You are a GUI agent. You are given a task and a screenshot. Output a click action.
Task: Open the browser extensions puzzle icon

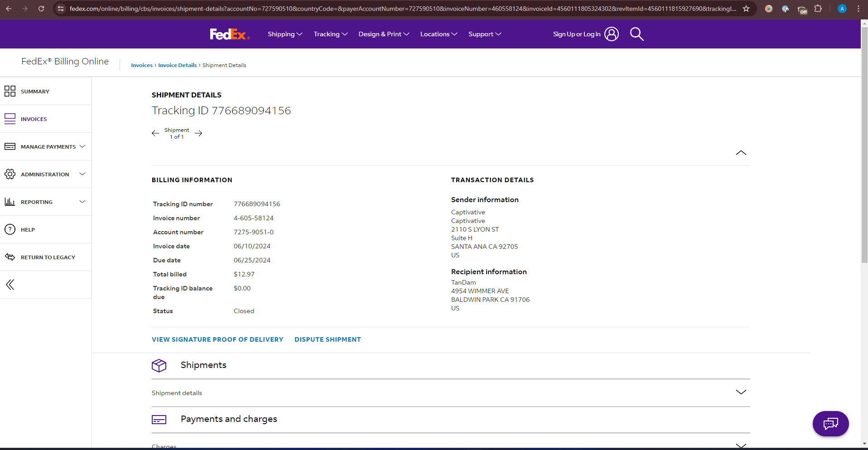tap(818, 9)
